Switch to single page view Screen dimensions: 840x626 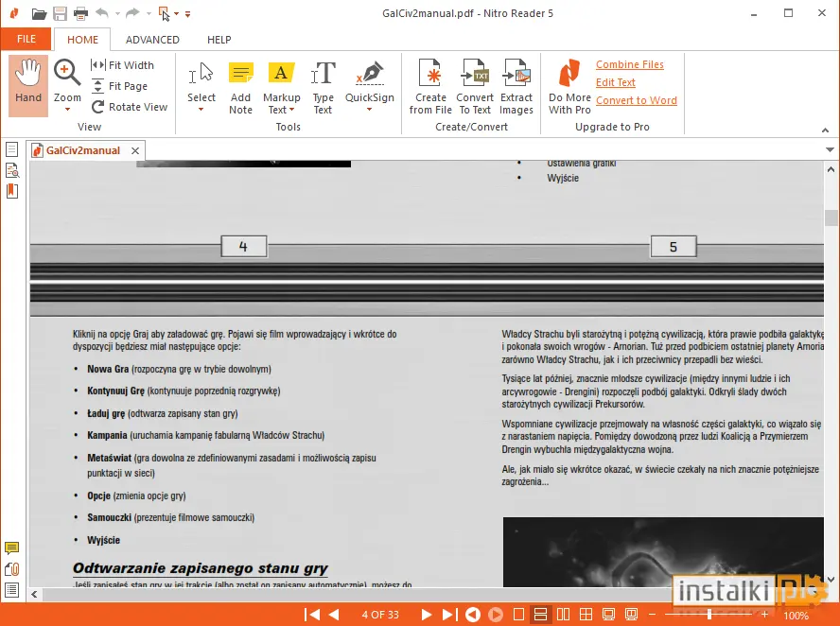[x=518, y=615]
